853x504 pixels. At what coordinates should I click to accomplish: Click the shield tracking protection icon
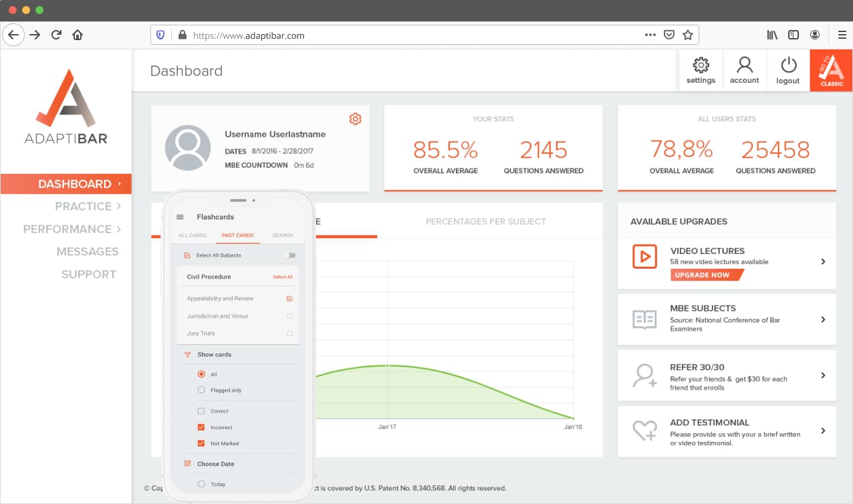pyautogui.click(x=160, y=35)
